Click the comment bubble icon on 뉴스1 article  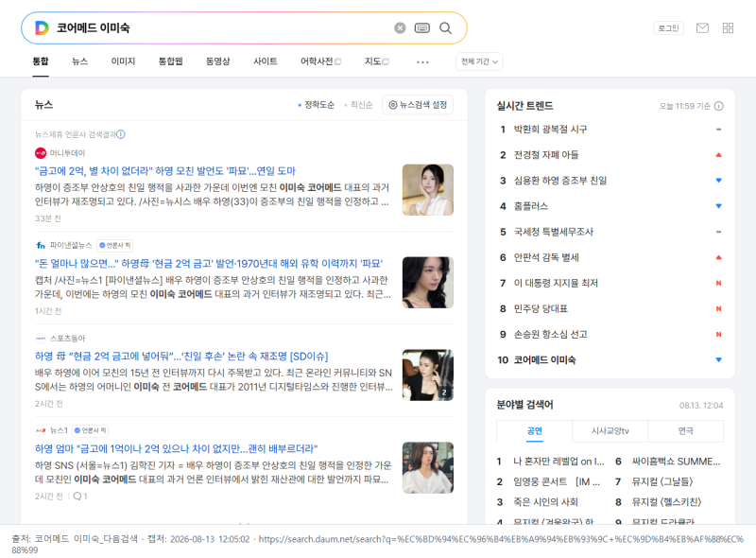77,497
